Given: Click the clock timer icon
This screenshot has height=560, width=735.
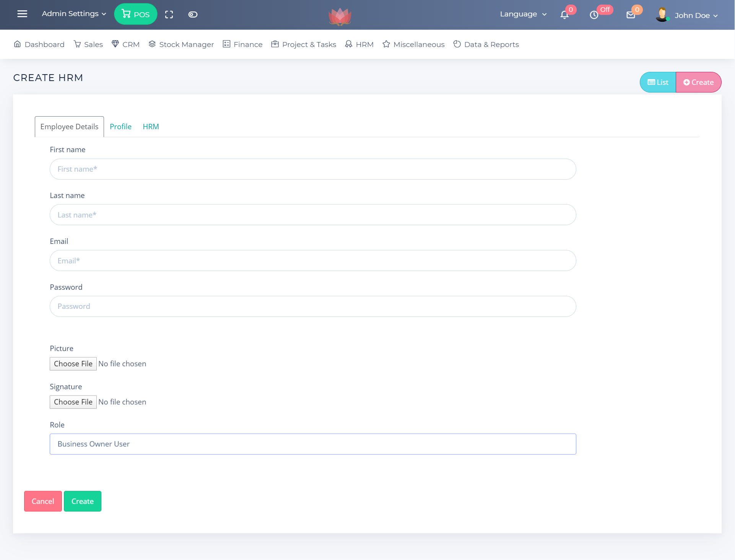Looking at the screenshot, I should 594,15.
